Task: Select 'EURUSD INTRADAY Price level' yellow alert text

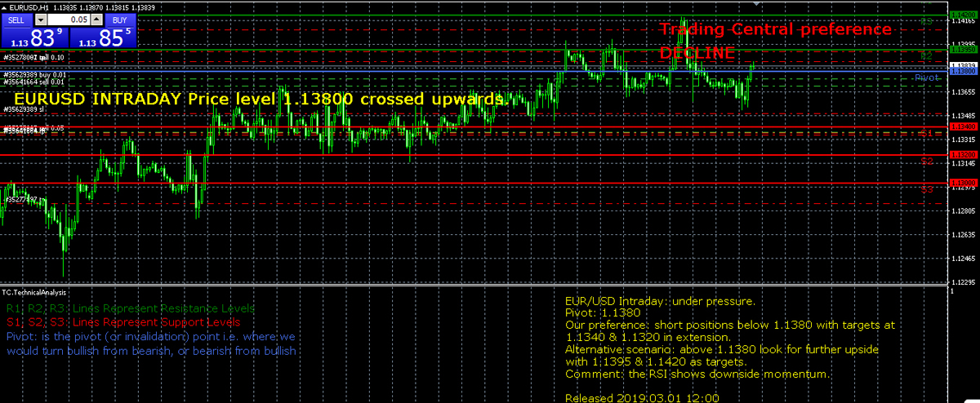Action: click(146, 99)
